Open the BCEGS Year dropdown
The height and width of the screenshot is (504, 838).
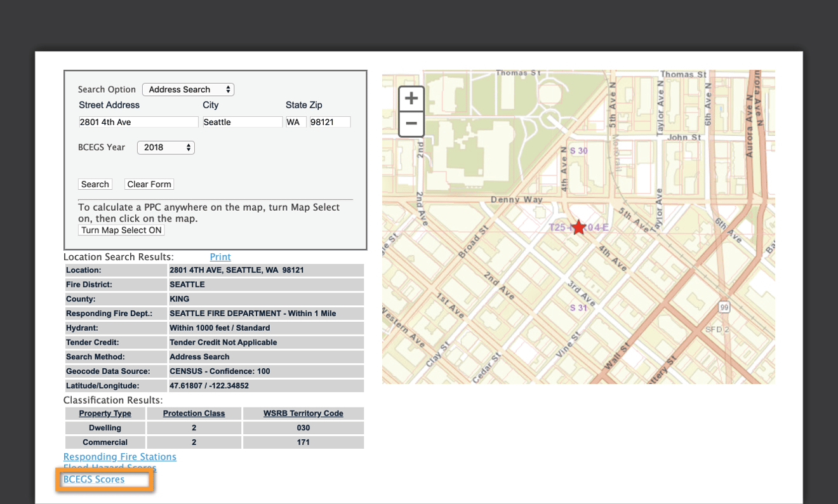click(x=165, y=147)
